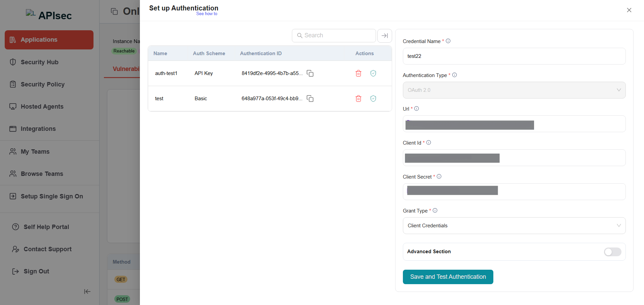Image resolution: width=644 pixels, height=305 pixels.
Task: Copy the auth-test1 authentication ID
Action: point(310,73)
